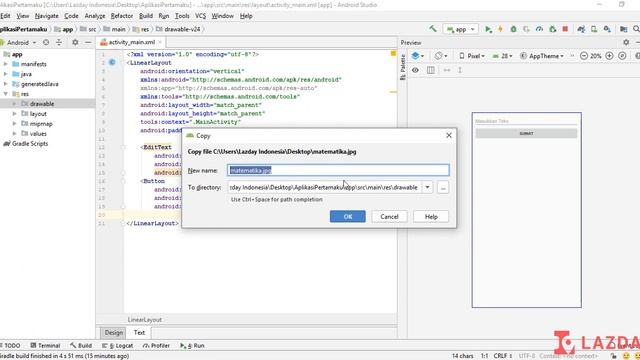Click the browse ellipsis button for directory
Viewport: 640px width, 360px height.
(x=443, y=187)
